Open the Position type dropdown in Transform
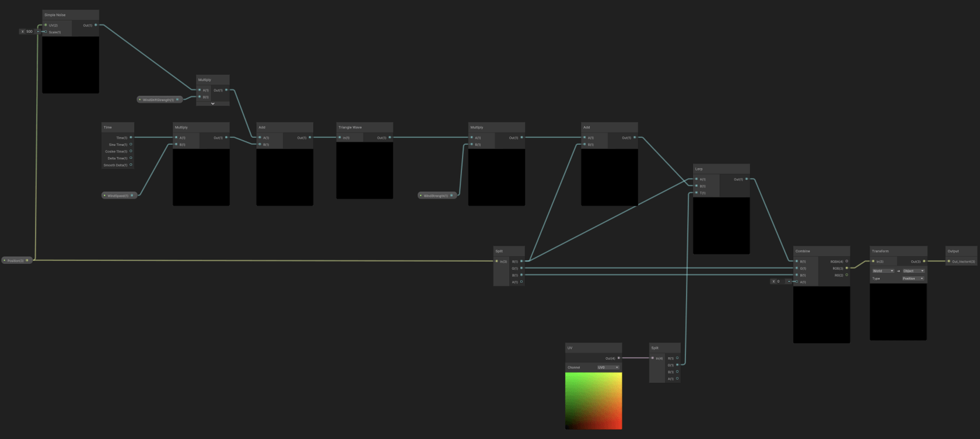This screenshot has height=439, width=980. pos(914,278)
